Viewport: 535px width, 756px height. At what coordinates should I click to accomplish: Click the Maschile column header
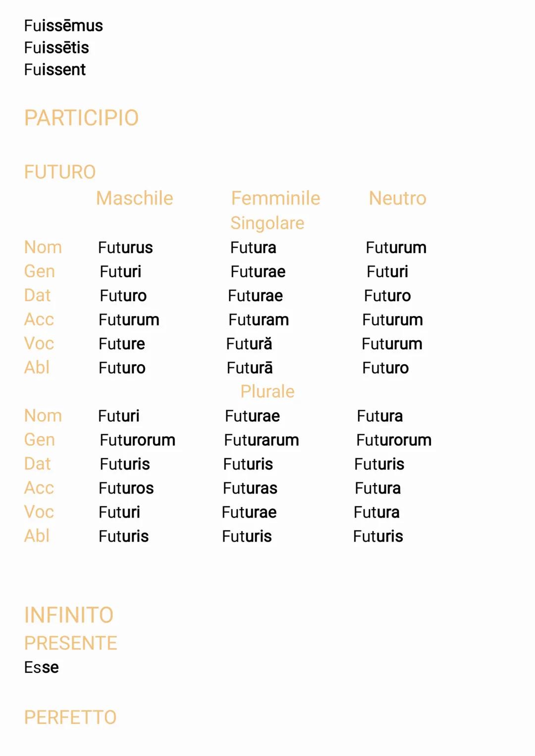[x=135, y=198]
